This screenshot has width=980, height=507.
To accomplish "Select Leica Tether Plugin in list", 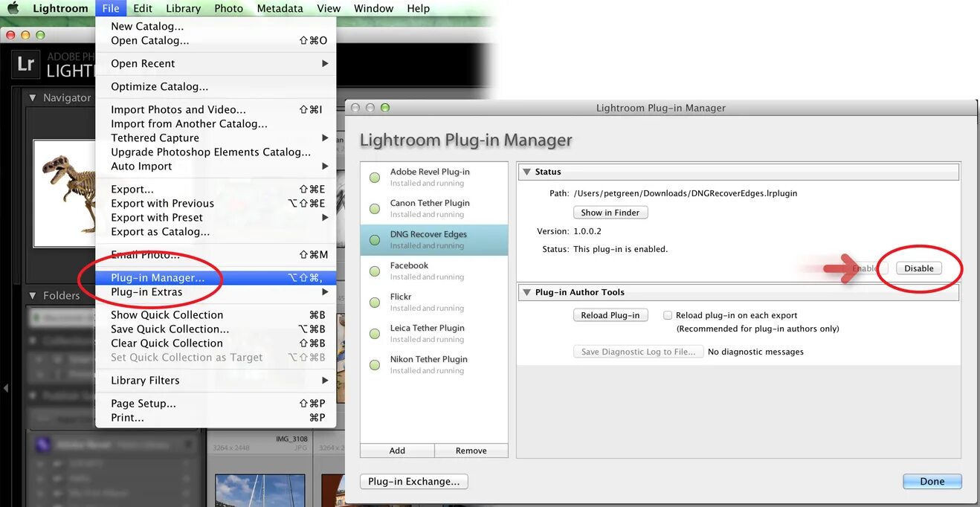I will 434,334.
